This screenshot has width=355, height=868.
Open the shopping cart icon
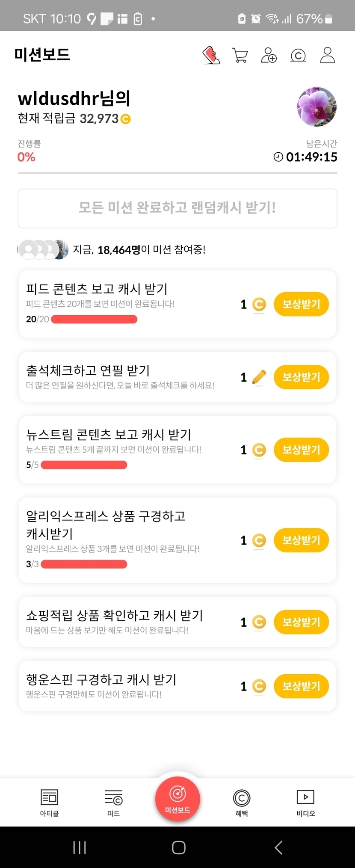[240, 56]
